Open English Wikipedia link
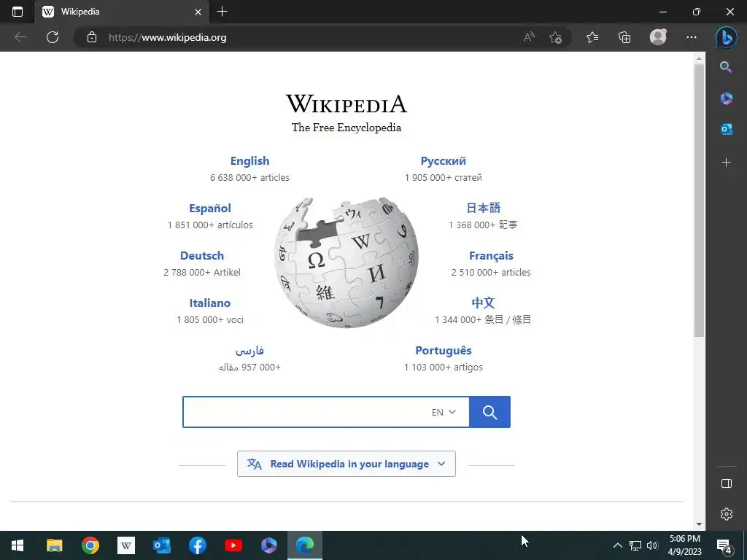The image size is (747, 560). coord(249,161)
